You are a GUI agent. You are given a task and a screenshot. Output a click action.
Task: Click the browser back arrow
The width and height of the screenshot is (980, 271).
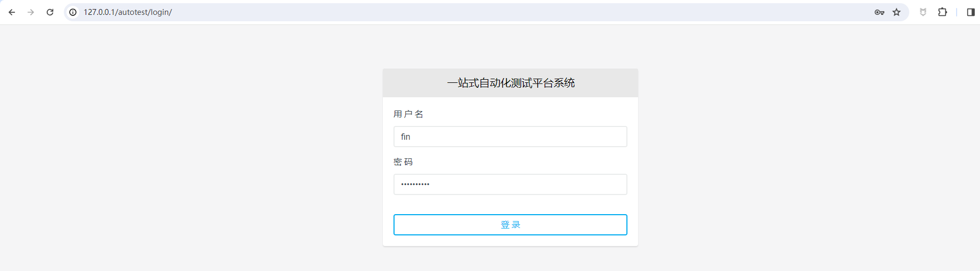pyautogui.click(x=12, y=12)
